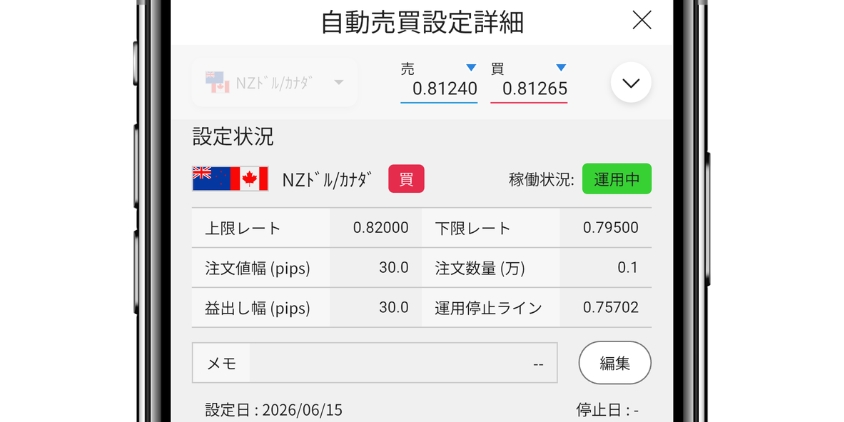Click the 注文値幅 (pips) label cell
The image size is (844, 422).
261,268
